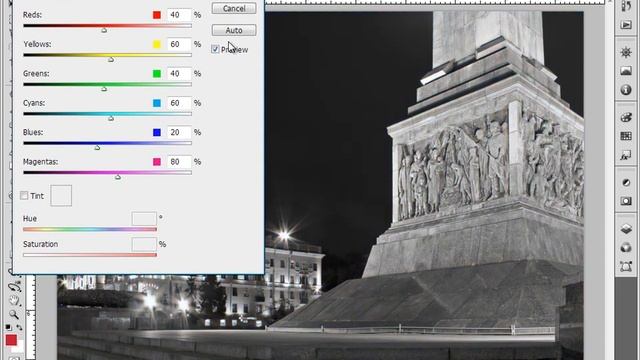This screenshot has height=360, width=640.
Task: Click the Cyans percentage field
Action: click(x=179, y=103)
